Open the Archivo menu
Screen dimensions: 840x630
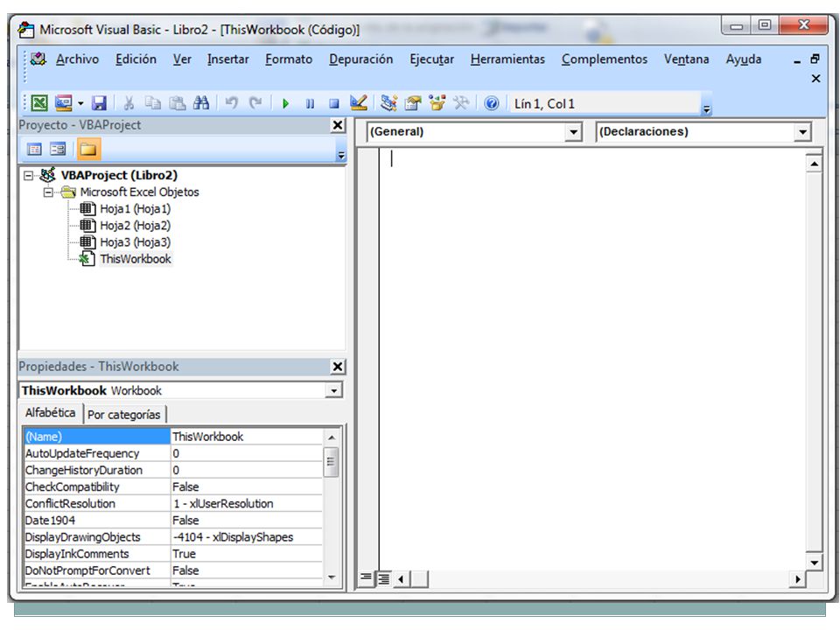point(77,59)
